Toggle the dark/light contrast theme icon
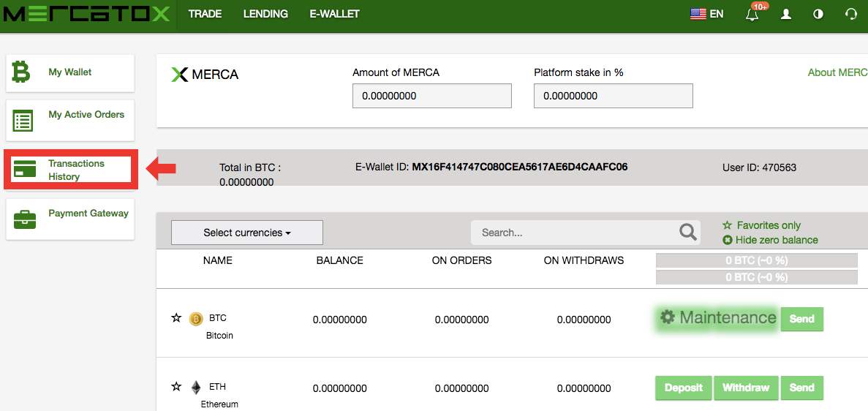 pos(818,15)
